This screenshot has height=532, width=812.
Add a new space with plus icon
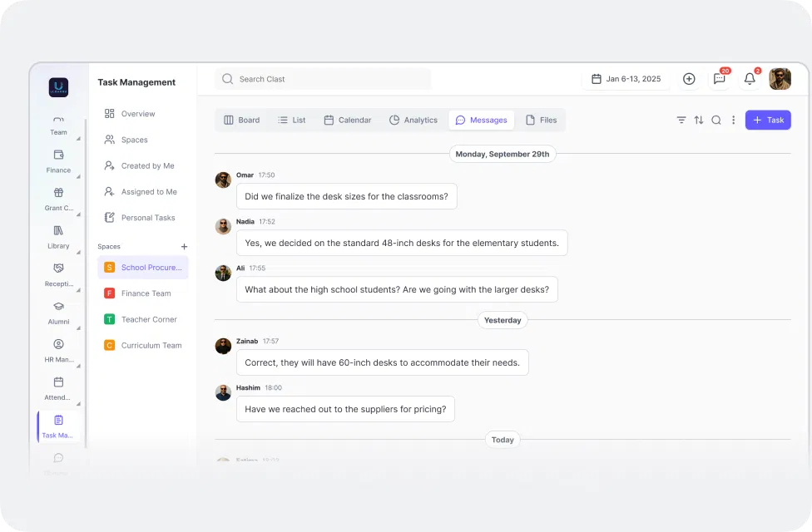coord(184,246)
